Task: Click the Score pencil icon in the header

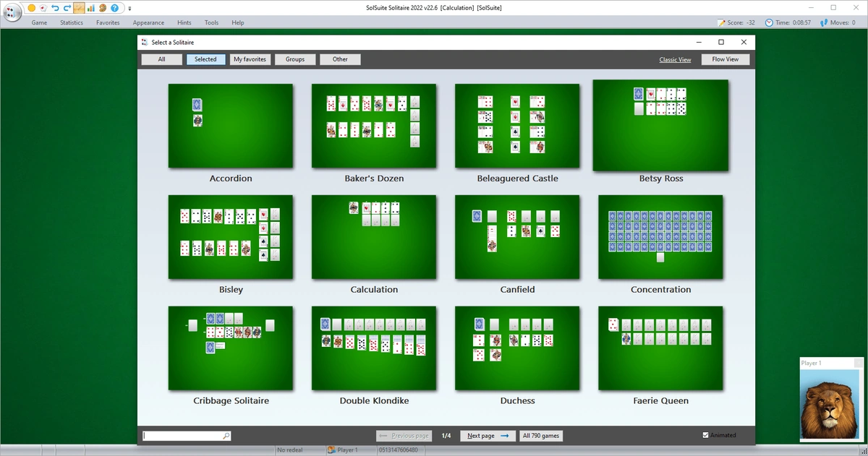Action: click(x=721, y=22)
